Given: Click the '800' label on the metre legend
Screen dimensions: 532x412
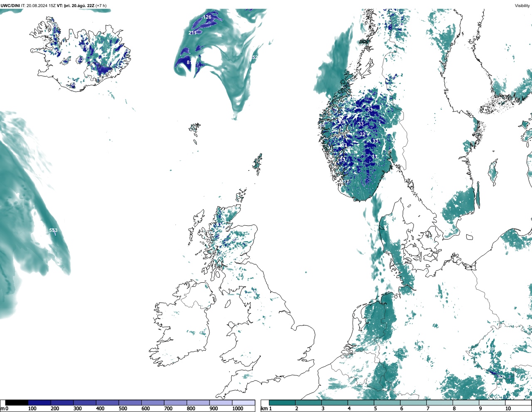Looking at the screenshot, I should pos(191,409).
